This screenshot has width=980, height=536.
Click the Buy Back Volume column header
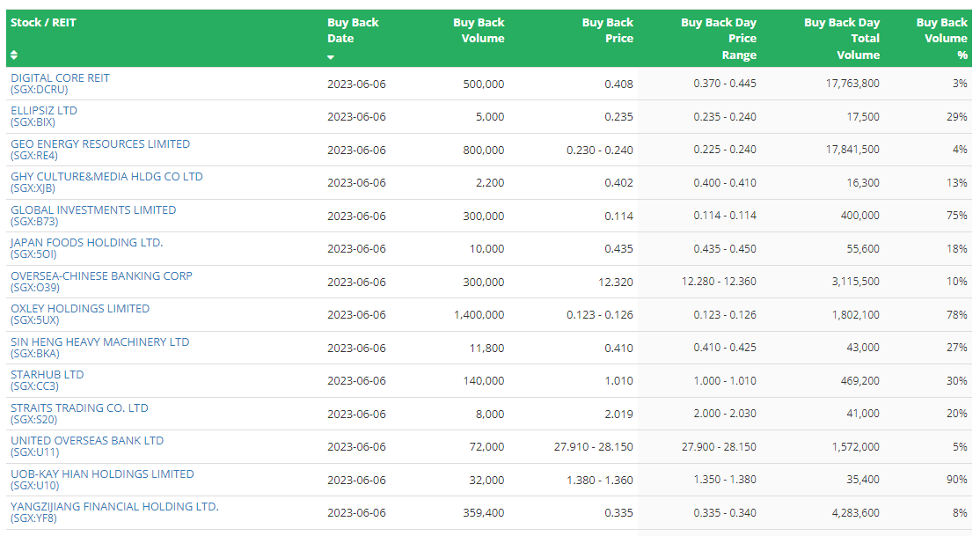[479, 30]
